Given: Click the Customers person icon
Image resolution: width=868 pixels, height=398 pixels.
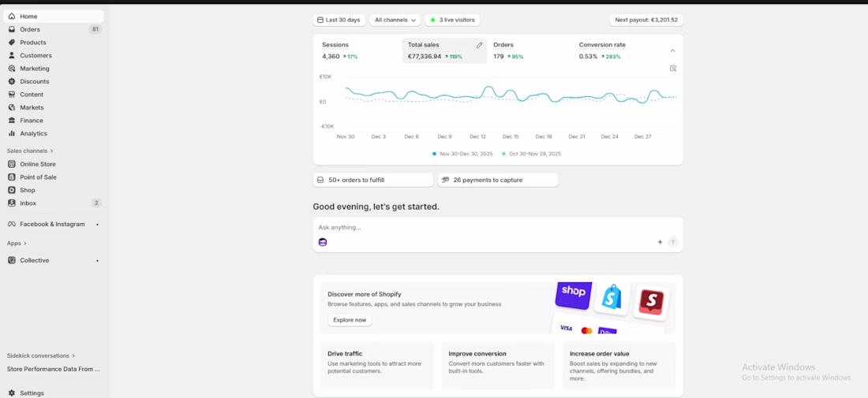Looking at the screenshot, I should [x=12, y=55].
